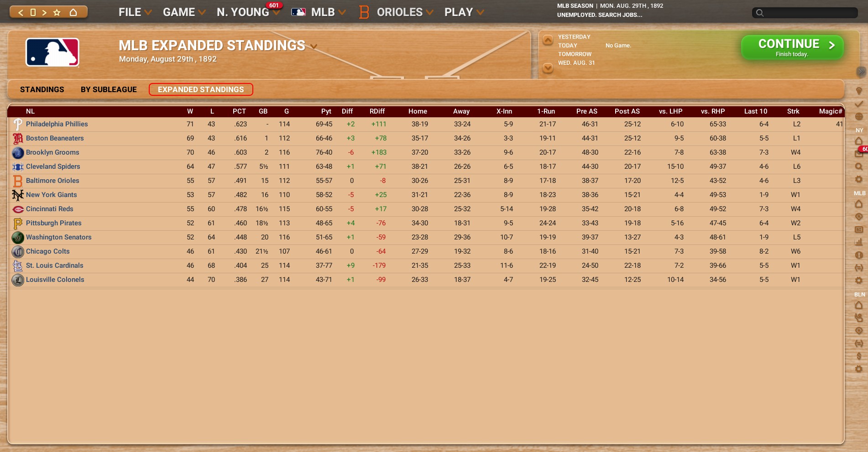Click the bookmark star icon
Screen dimensions: 868x452
(57, 12)
